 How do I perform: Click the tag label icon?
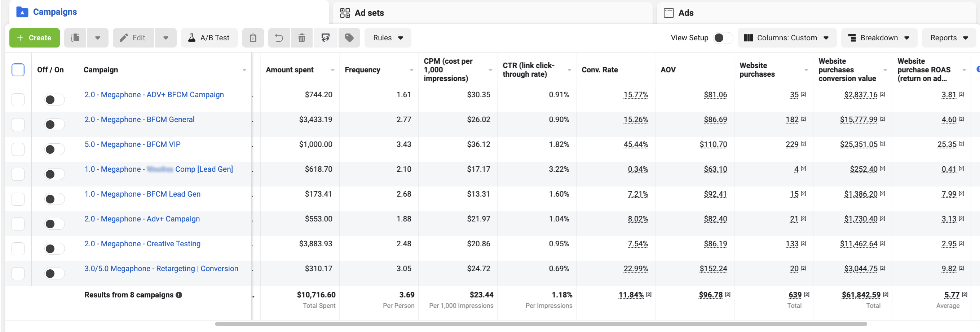tap(349, 37)
